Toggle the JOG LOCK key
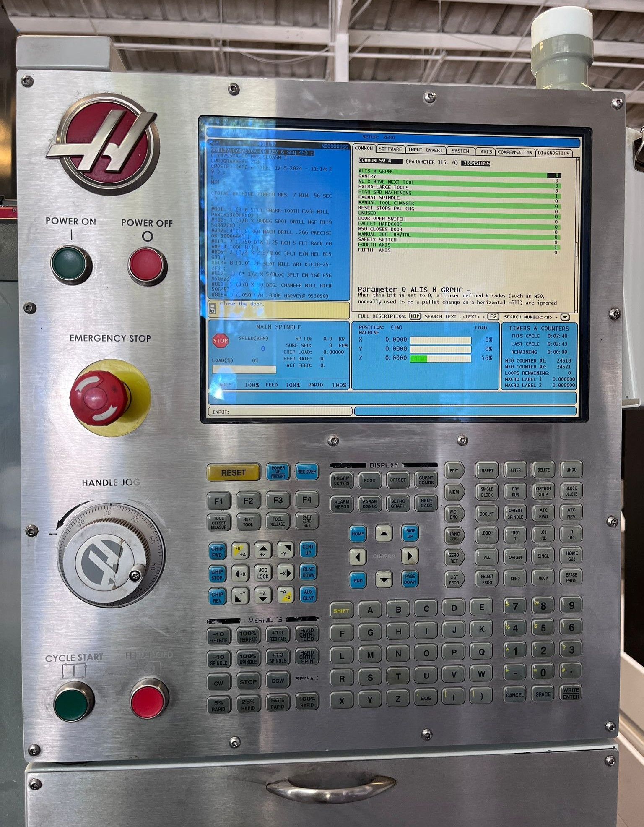 point(263,574)
